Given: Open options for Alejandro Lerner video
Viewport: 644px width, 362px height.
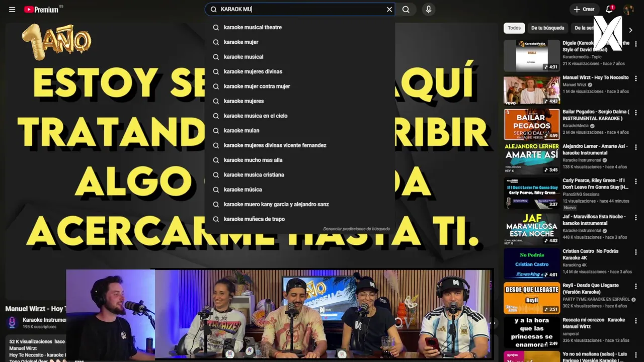Looking at the screenshot, I should click(636, 147).
